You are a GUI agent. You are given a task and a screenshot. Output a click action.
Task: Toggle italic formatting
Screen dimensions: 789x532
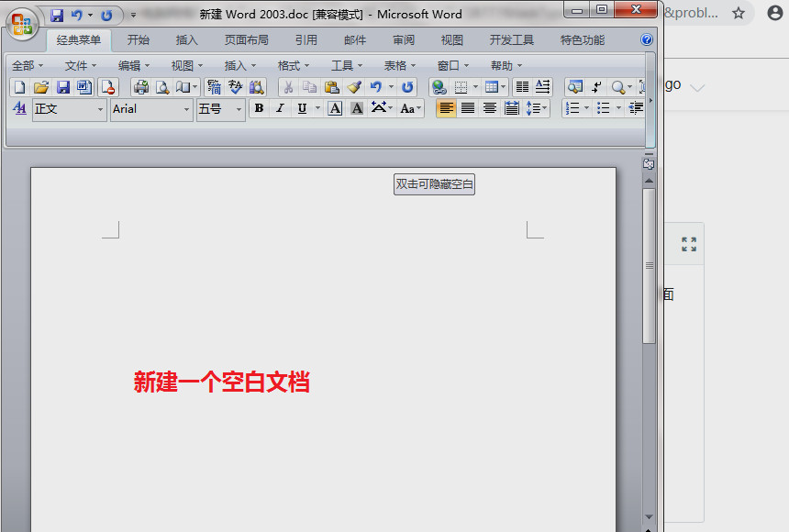point(280,107)
